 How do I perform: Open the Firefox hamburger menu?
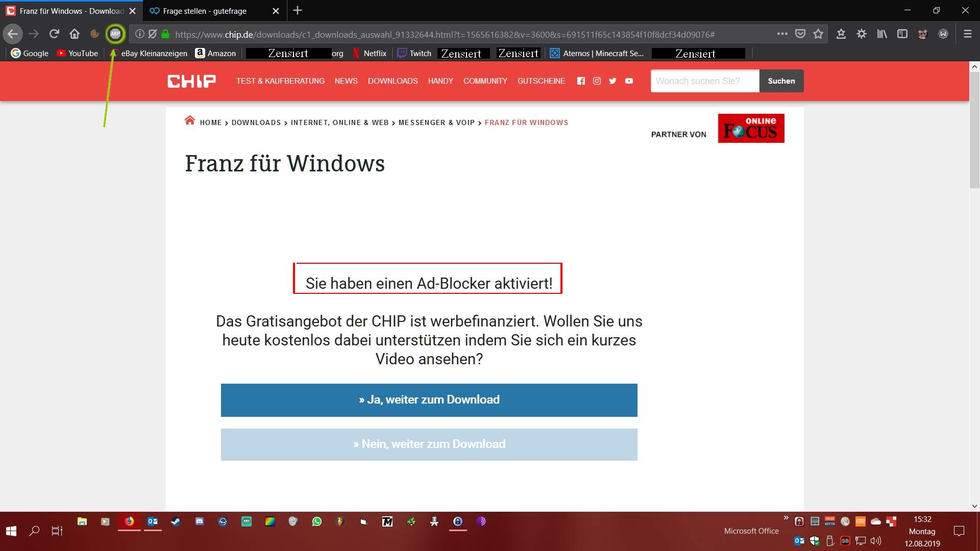pyautogui.click(x=967, y=34)
